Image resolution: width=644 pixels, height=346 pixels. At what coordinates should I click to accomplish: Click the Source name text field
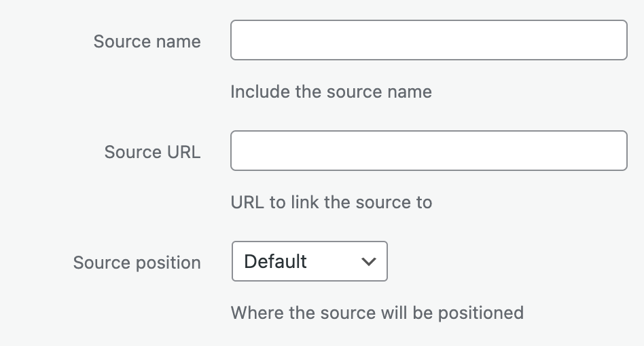coord(428,40)
